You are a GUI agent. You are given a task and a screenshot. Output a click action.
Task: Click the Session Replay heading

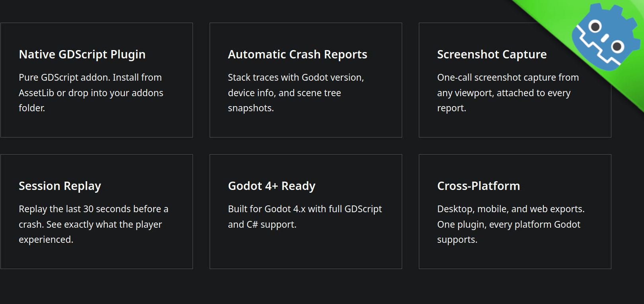(x=60, y=186)
